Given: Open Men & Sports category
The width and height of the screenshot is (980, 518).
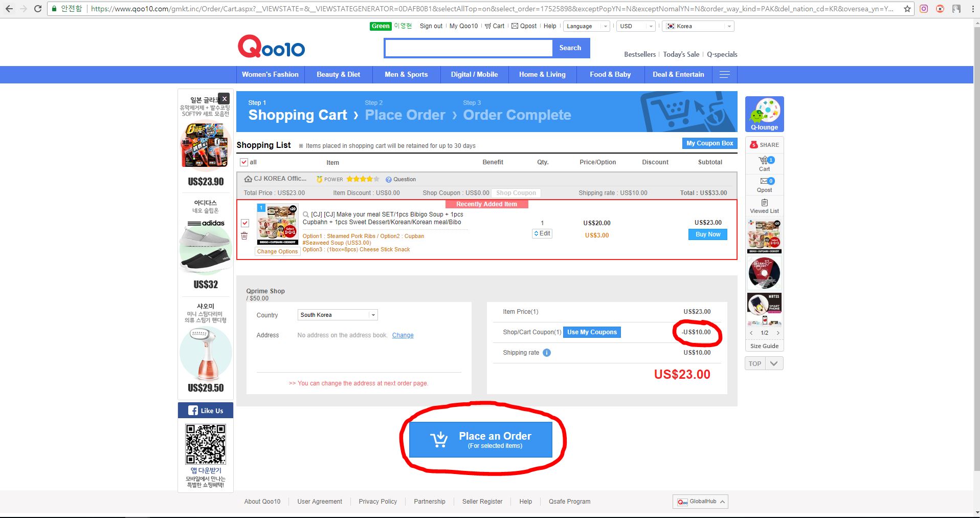Looking at the screenshot, I should point(406,75).
